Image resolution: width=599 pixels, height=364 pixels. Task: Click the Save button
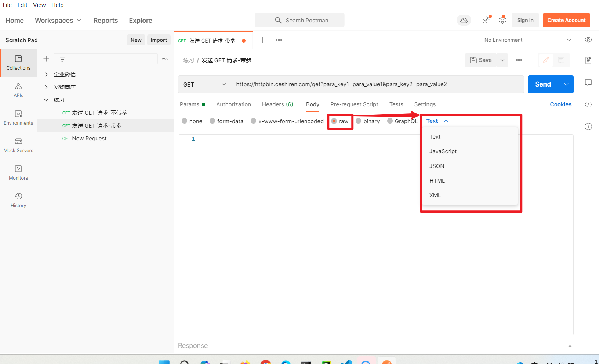pyautogui.click(x=481, y=60)
